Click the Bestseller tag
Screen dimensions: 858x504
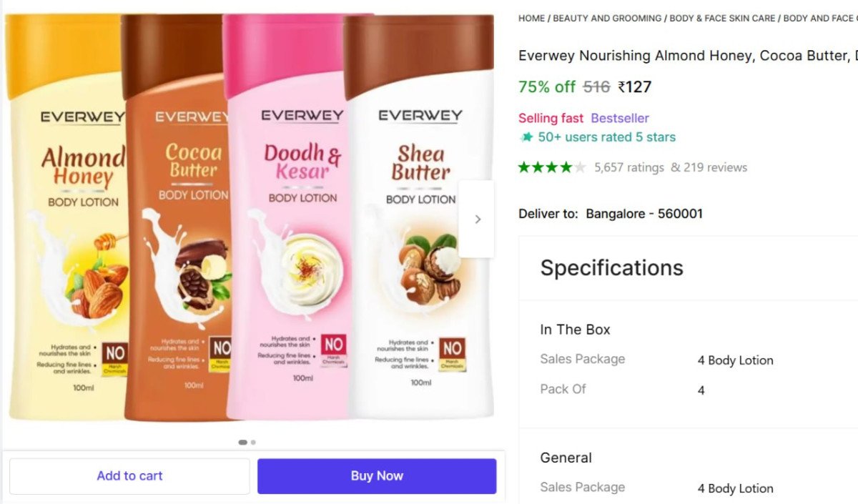pyautogui.click(x=620, y=118)
